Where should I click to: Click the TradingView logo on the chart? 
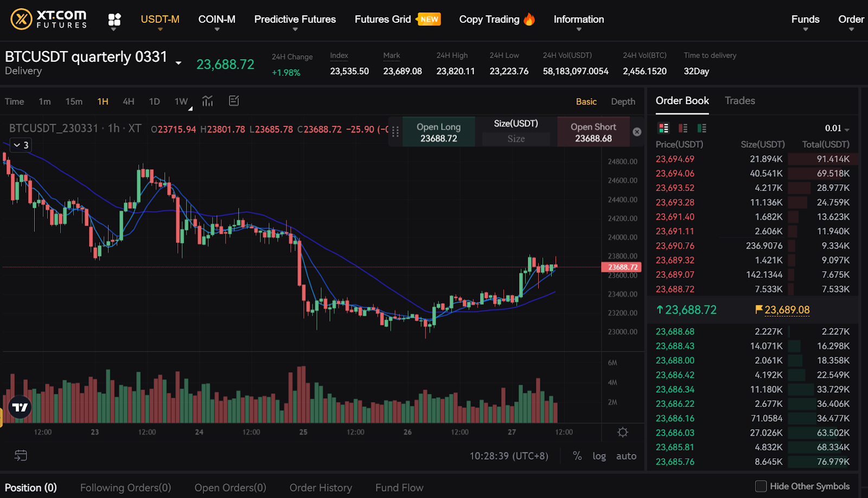[20, 407]
